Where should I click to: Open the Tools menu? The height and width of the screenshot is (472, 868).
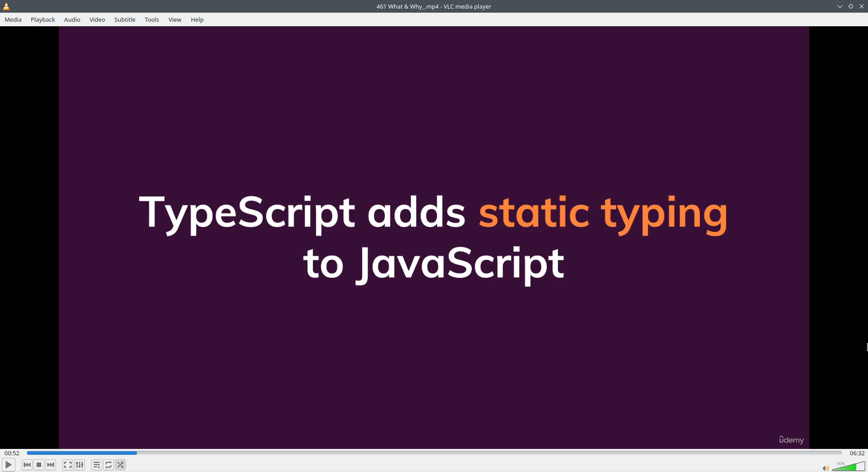(151, 19)
